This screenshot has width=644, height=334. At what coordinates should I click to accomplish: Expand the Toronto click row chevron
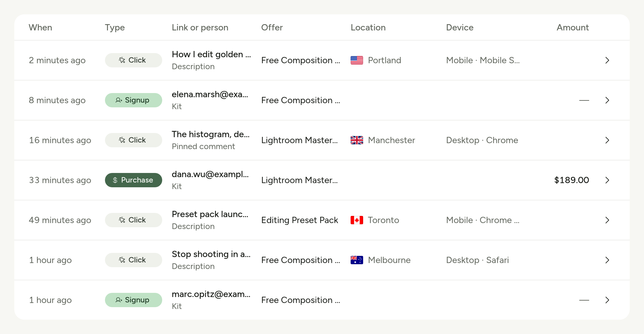click(607, 220)
